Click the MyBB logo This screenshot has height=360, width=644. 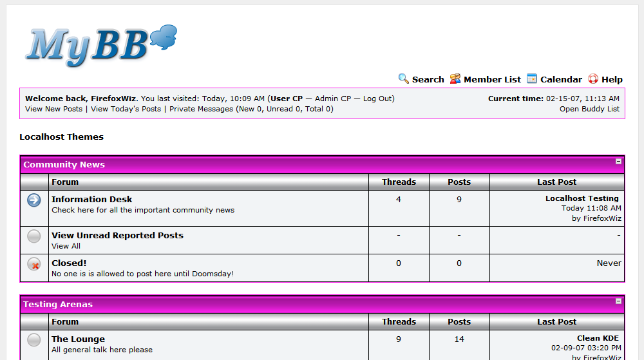(102, 45)
